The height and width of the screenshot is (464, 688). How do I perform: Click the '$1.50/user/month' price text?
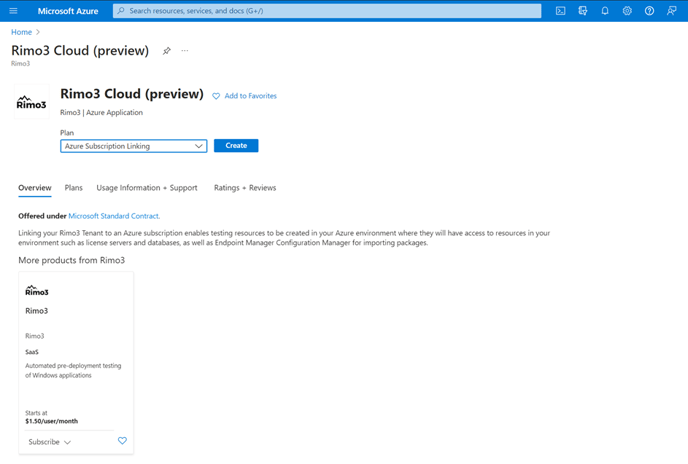[x=52, y=421]
